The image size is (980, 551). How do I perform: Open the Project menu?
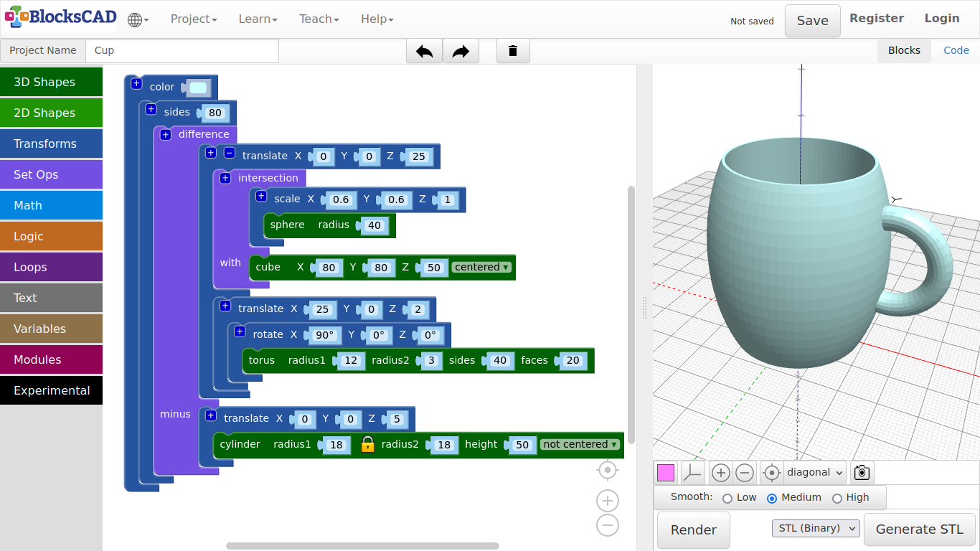pos(193,19)
